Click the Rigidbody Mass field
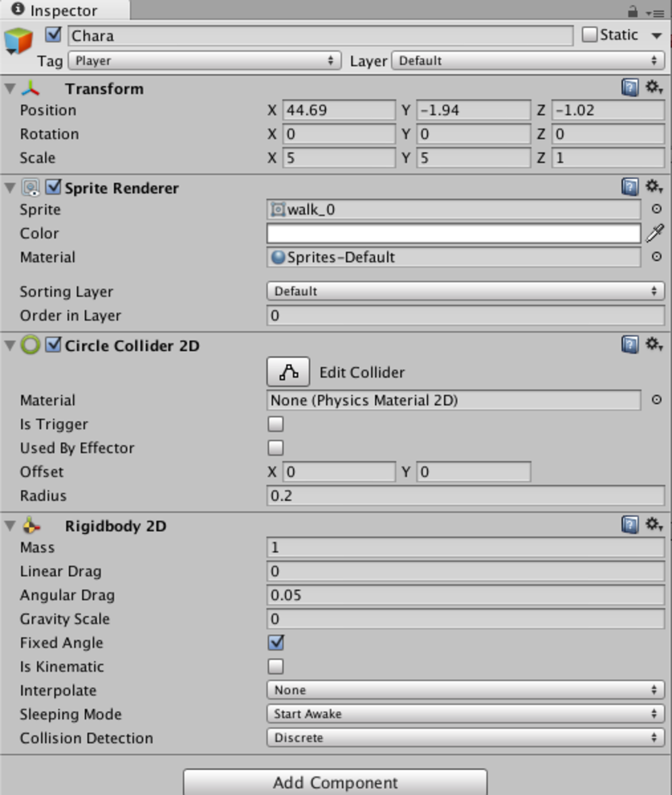672x795 pixels. [466, 547]
